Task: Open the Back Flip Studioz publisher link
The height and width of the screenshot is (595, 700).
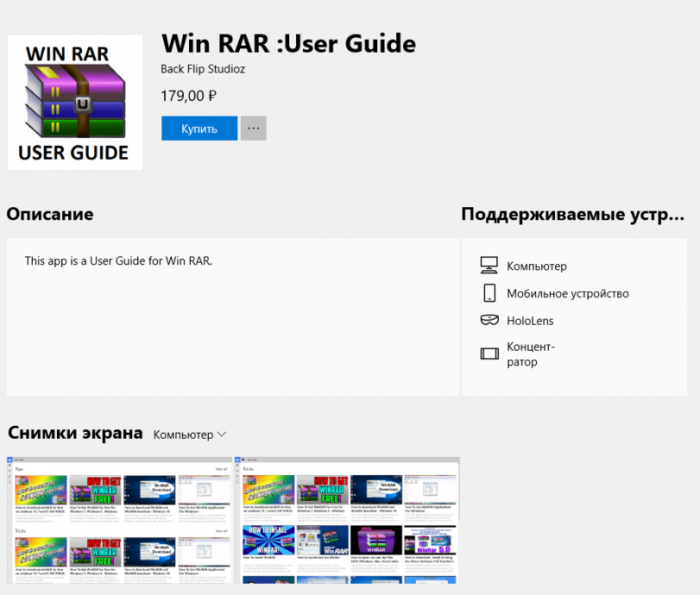Action: click(x=203, y=69)
